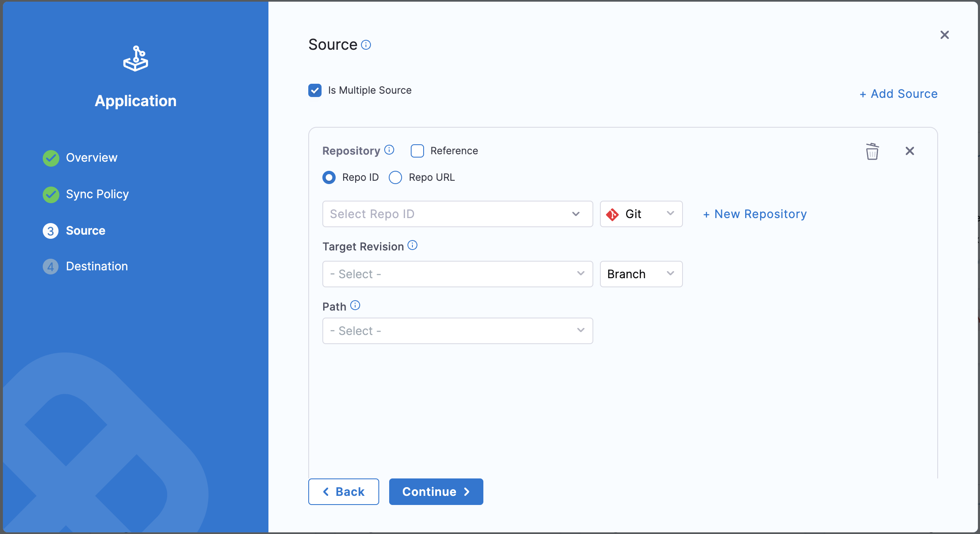The height and width of the screenshot is (534, 980).
Task: Remove this source card with the X icon
Action: click(910, 151)
